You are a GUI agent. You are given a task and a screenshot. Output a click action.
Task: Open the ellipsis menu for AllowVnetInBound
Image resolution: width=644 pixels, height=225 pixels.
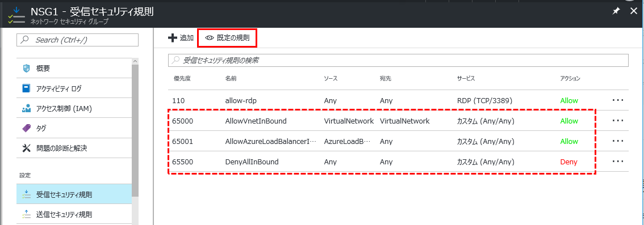[x=618, y=121]
